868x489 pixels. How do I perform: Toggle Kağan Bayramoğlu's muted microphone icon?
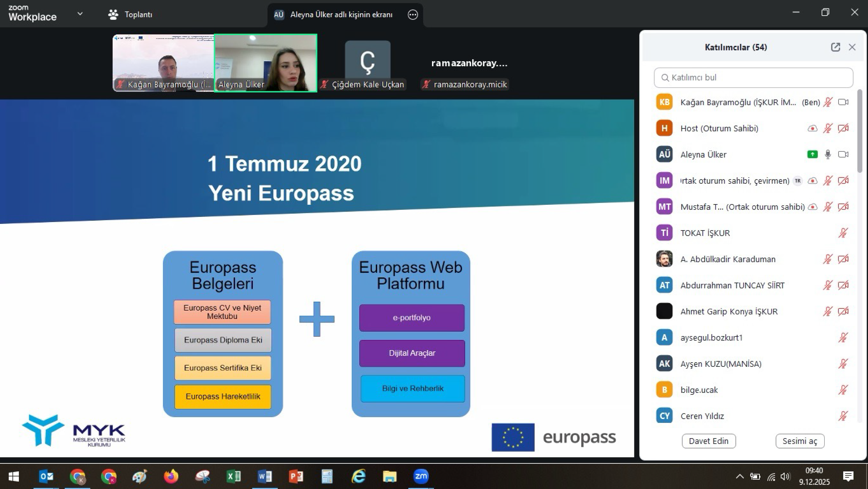[x=828, y=102]
